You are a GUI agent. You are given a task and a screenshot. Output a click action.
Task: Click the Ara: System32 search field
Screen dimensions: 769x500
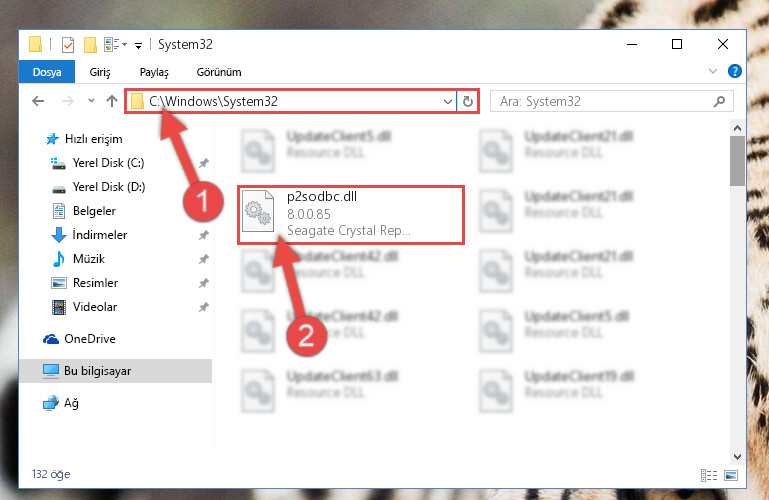click(x=611, y=101)
